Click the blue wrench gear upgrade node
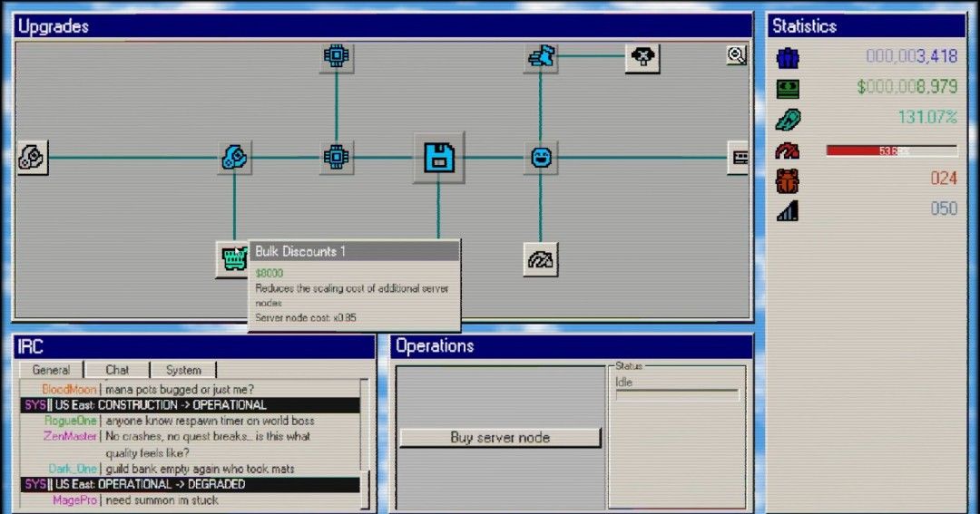980x514 pixels. (234, 158)
